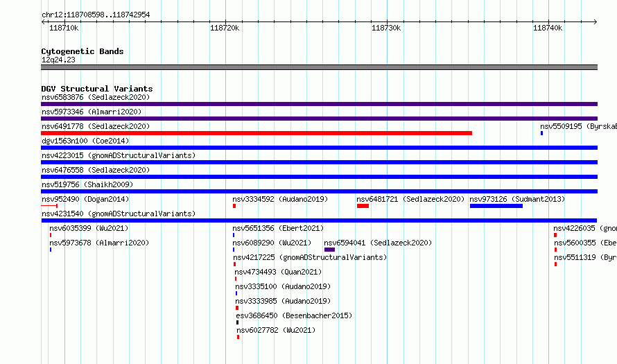
Task: Click the blue bar under nsv519756
Action: pyautogui.click(x=319, y=191)
